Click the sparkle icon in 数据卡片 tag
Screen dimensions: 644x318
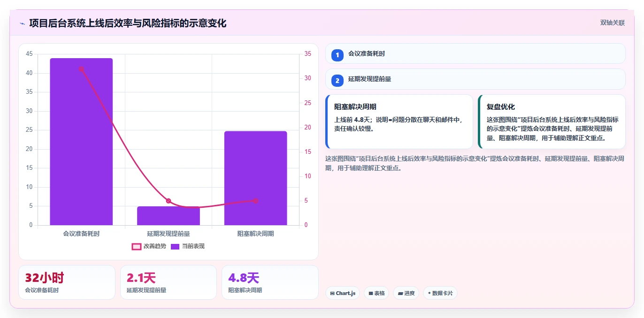[x=429, y=294]
